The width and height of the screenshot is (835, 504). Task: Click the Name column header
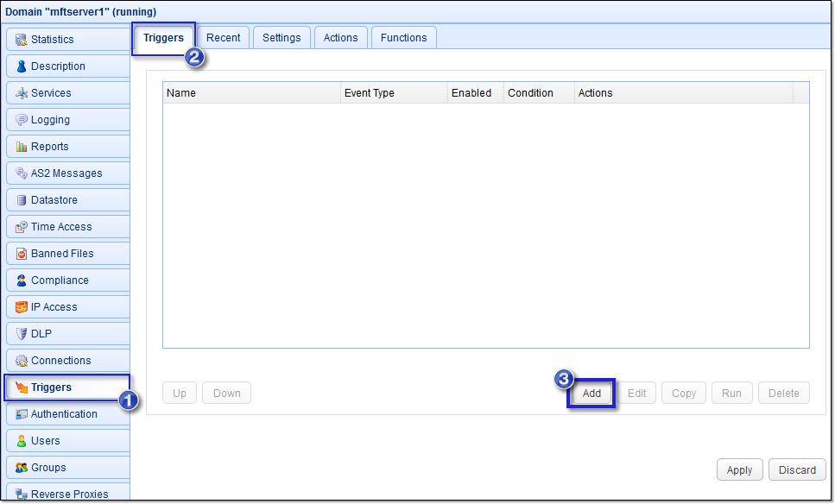pos(181,93)
